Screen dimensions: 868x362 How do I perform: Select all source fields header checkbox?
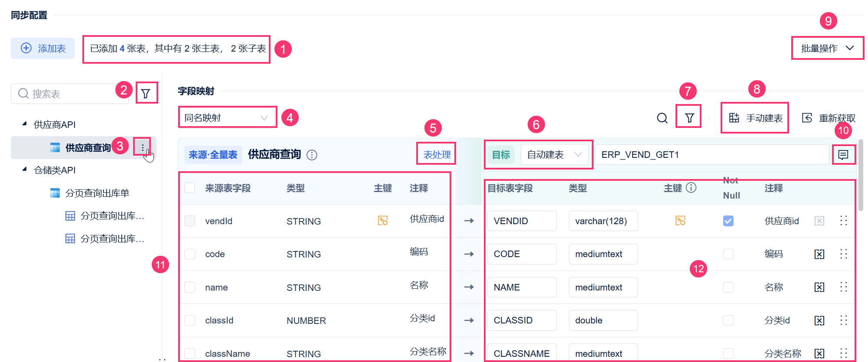coord(189,188)
